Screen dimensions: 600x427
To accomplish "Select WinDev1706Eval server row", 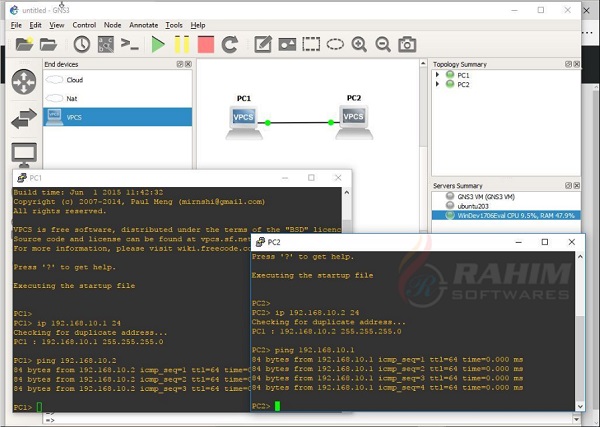I will pyautogui.click(x=506, y=215).
